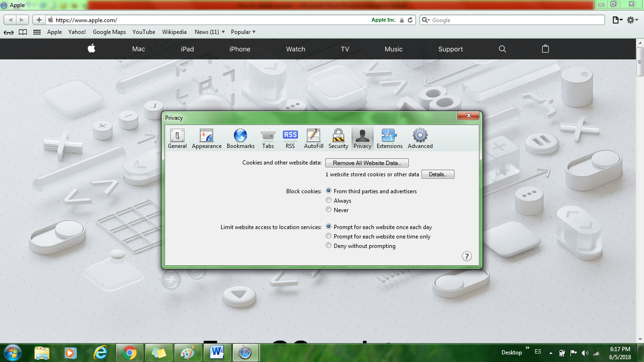Open Music in the apple.com navigation

394,49
